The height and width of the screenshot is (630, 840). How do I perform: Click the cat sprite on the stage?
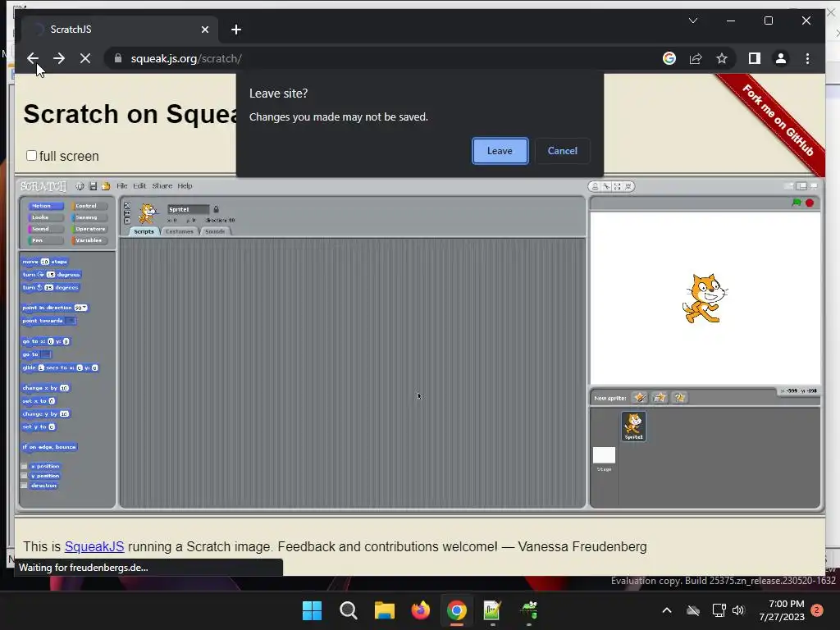(705, 299)
